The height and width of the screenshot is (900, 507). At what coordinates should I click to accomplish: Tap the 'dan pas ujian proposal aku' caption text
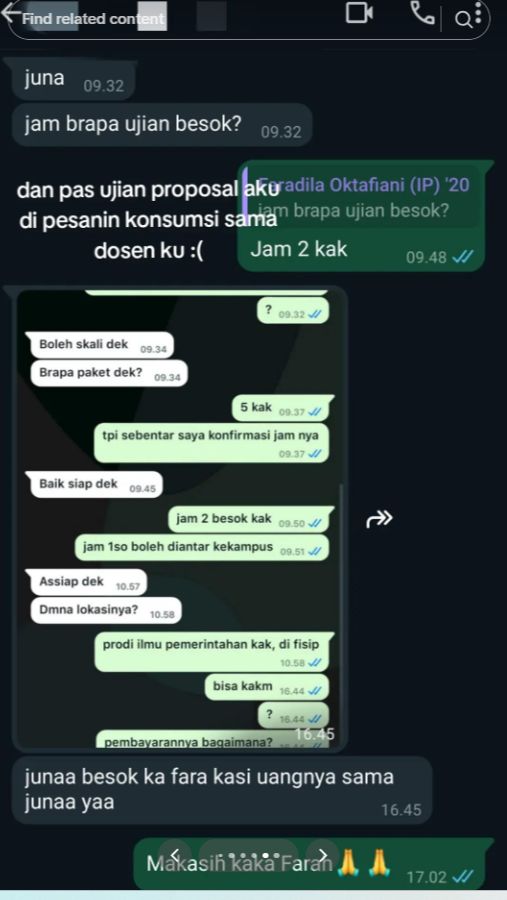click(148, 220)
